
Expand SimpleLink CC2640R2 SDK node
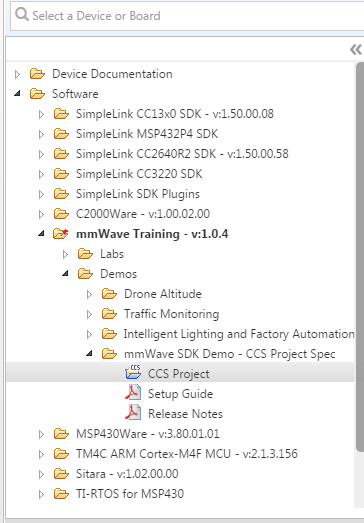coord(41,154)
